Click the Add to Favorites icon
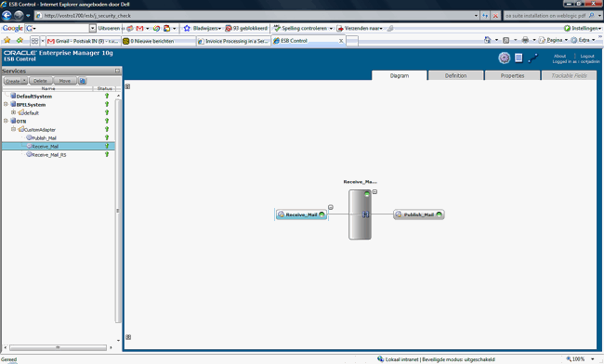This screenshot has width=604, height=364. 20,40
